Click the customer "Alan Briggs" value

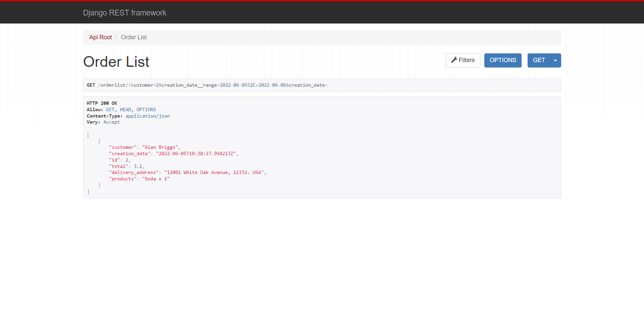pos(160,147)
